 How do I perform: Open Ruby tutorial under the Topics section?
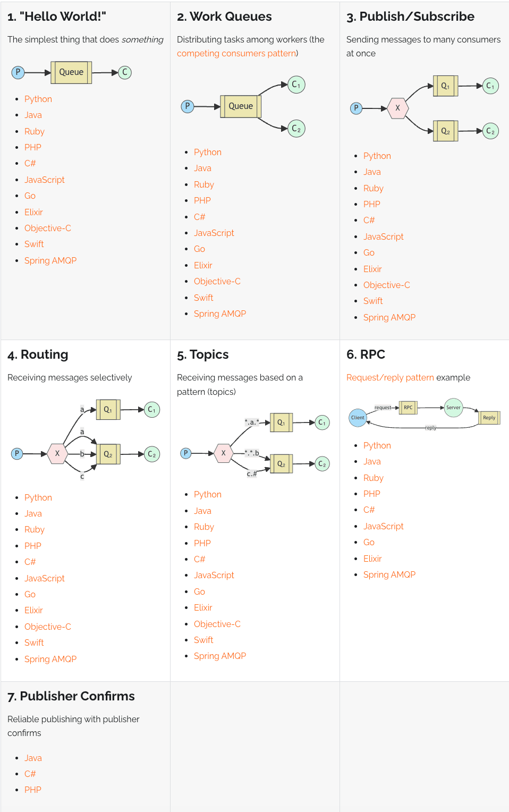204,527
